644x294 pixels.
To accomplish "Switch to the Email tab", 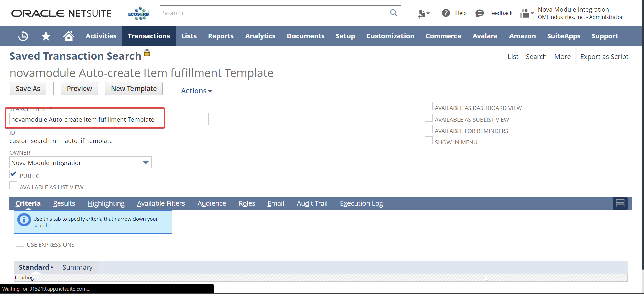I will point(276,203).
